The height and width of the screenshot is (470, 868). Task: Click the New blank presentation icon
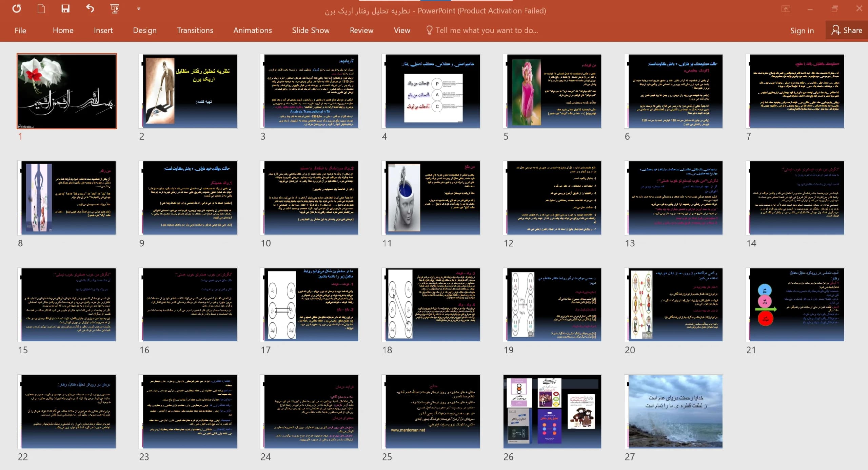point(41,8)
